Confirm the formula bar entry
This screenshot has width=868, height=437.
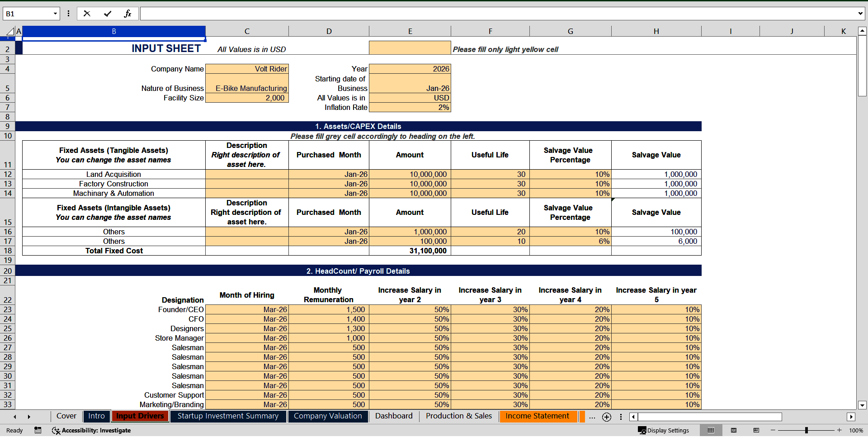(x=108, y=14)
